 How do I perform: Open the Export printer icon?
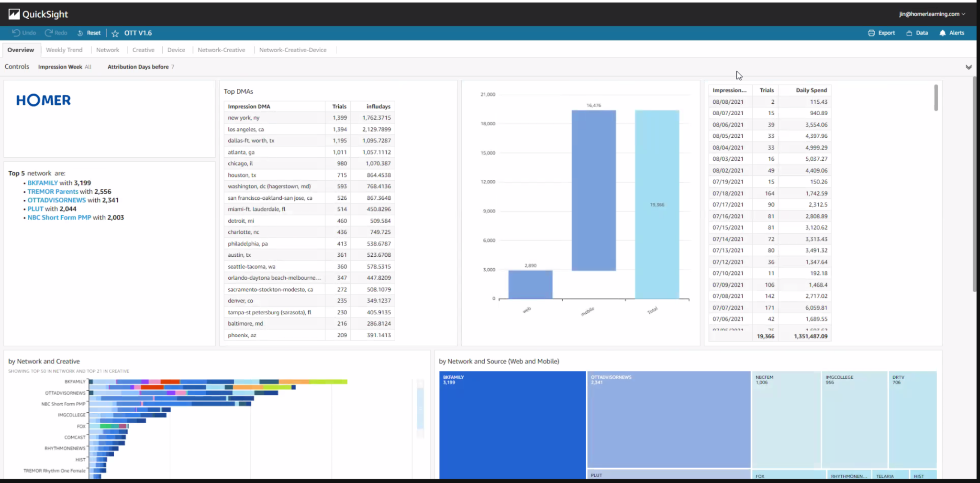point(871,33)
